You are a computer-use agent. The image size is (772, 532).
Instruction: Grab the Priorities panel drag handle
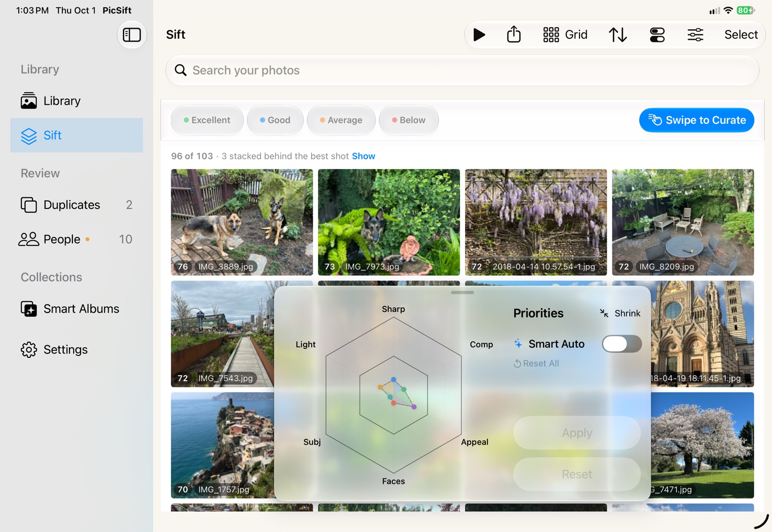462,292
